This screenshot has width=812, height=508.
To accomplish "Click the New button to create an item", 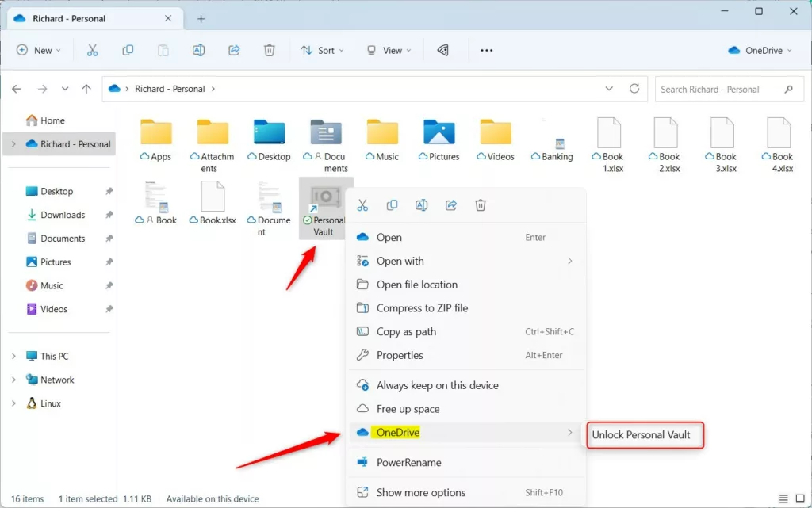I will 38,50.
